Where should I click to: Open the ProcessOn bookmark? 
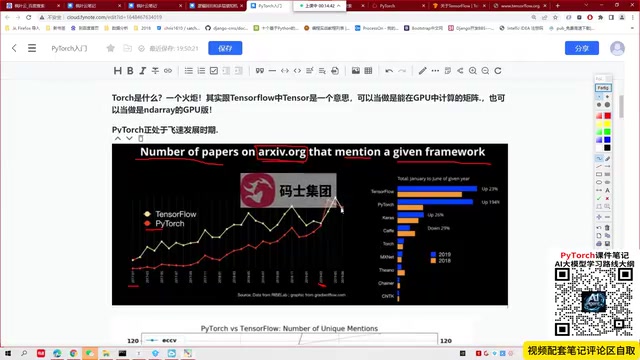tap(376, 28)
